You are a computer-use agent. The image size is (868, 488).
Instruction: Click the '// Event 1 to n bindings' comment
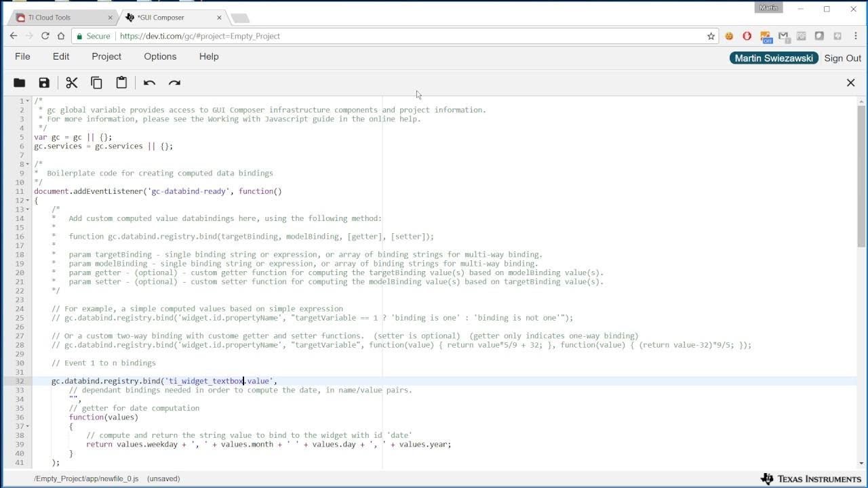(104, 363)
